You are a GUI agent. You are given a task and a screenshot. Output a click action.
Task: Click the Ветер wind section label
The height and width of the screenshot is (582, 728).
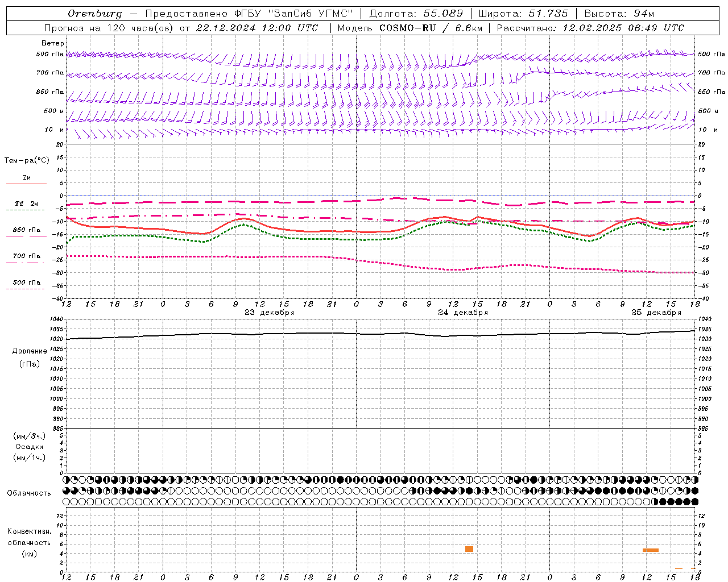click(53, 43)
